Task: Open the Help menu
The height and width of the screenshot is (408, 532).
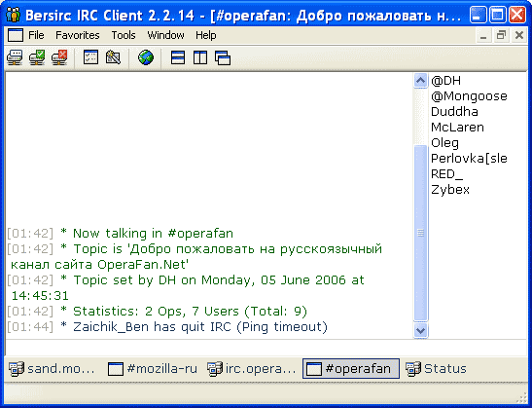Action: pyautogui.click(x=205, y=35)
